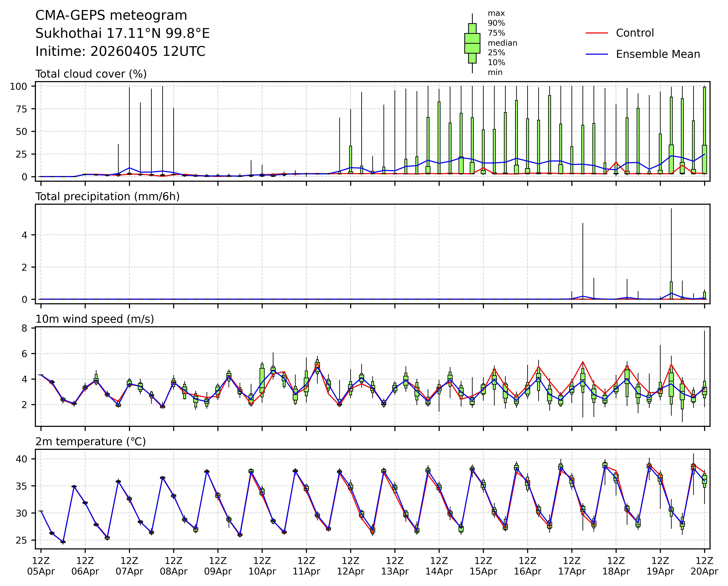728x586 pixels.
Task: Click the 'Total cloud cover (%)' panel title
Action: [91, 74]
